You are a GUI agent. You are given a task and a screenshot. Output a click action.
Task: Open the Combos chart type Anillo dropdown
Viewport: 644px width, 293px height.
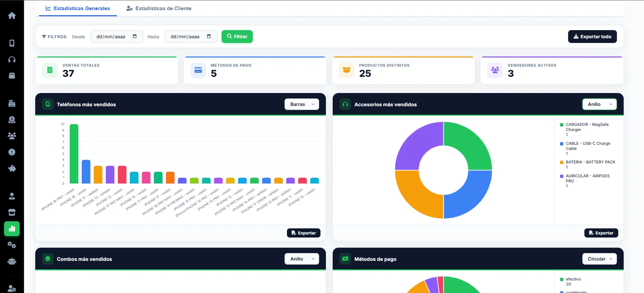click(302, 259)
